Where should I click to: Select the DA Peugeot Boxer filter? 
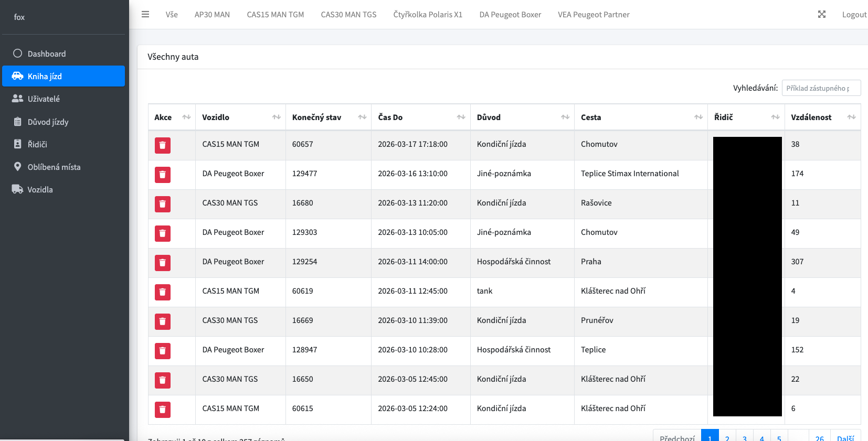pos(510,15)
